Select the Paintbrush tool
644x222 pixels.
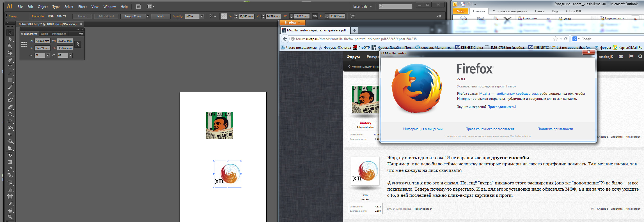(10, 87)
